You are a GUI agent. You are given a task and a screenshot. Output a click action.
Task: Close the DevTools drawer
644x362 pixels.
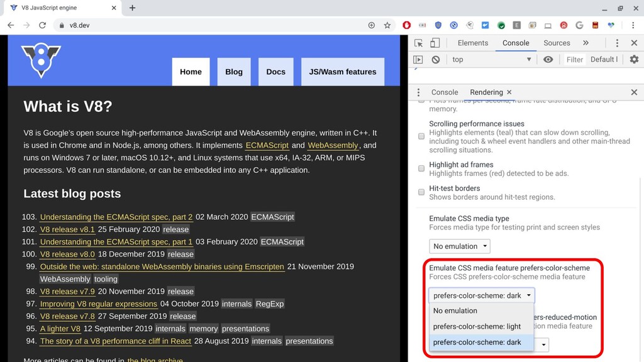pyautogui.click(x=634, y=92)
